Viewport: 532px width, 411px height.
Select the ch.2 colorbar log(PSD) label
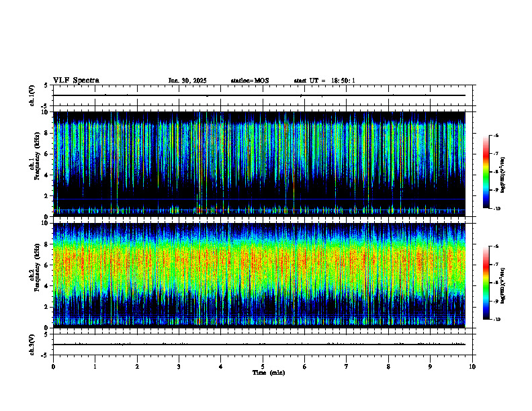503,286
